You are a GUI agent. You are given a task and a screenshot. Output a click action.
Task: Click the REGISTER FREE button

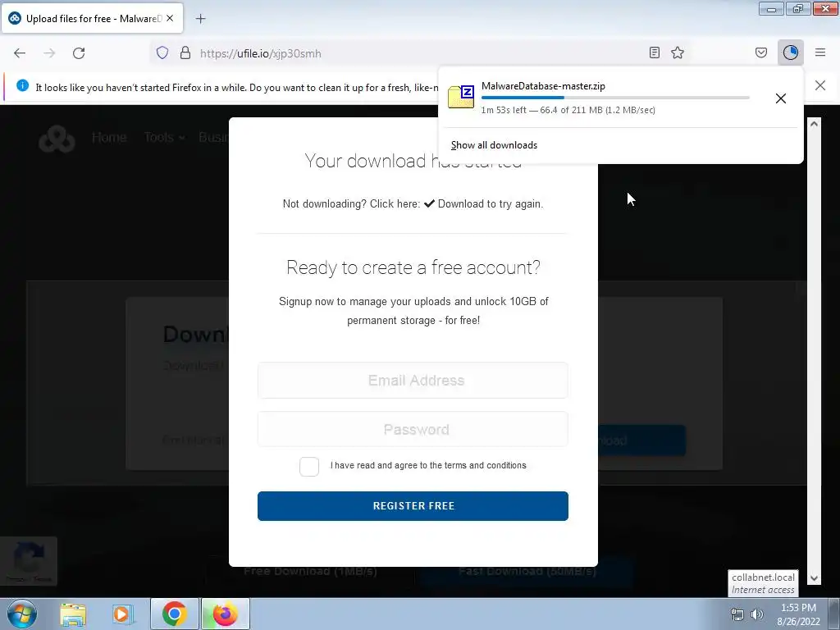(413, 505)
